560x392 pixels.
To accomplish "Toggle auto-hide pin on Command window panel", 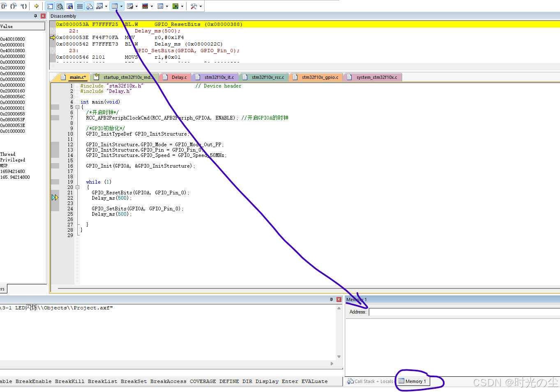I will tap(332, 300).
